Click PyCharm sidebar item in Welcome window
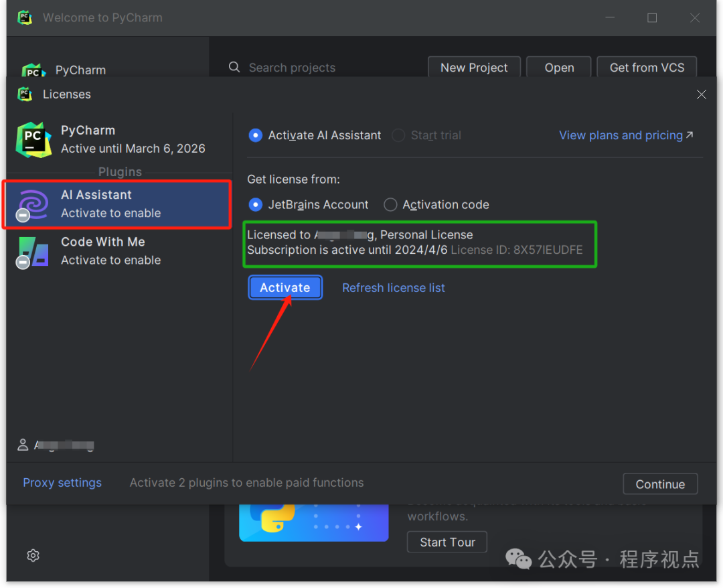Image resolution: width=723 pixels, height=588 pixels. point(64,70)
